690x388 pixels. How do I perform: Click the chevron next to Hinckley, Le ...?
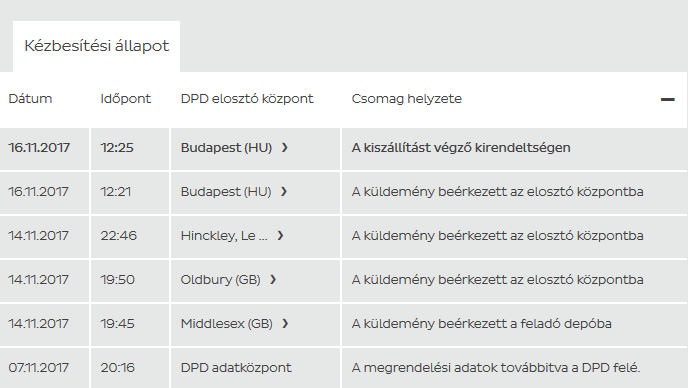(280, 236)
